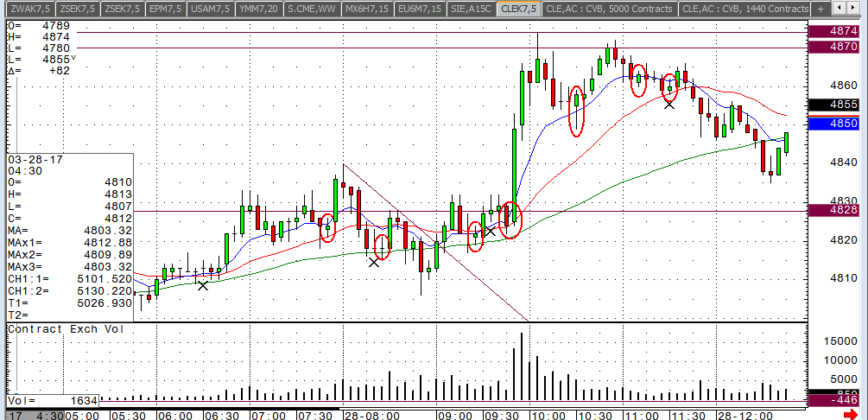Click the Vol= 1634 readout
868x420 pixels.
click(x=53, y=401)
